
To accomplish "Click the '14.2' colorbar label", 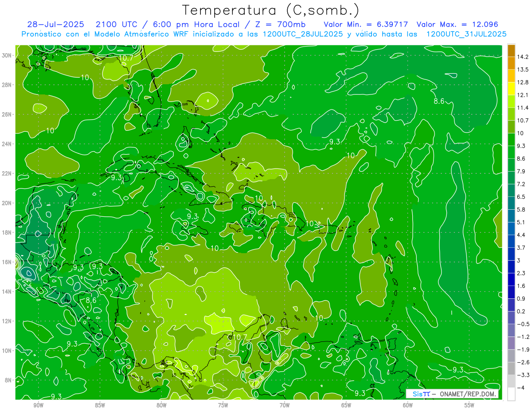I will pyautogui.click(x=523, y=57).
